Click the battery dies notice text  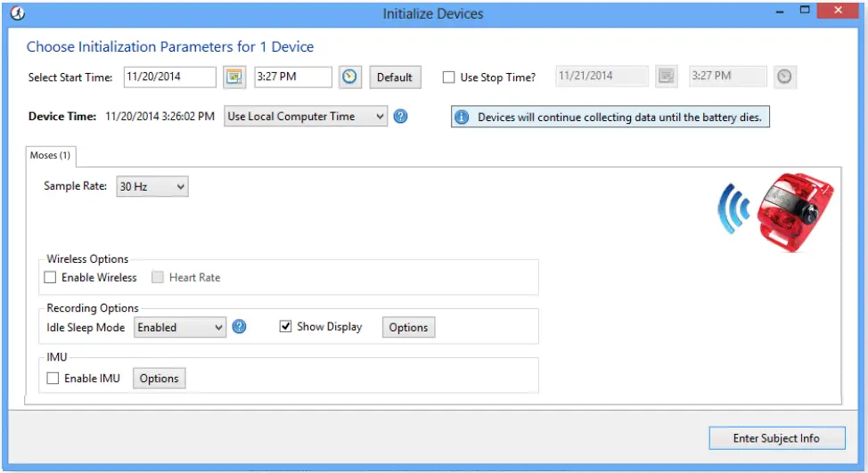coord(619,118)
